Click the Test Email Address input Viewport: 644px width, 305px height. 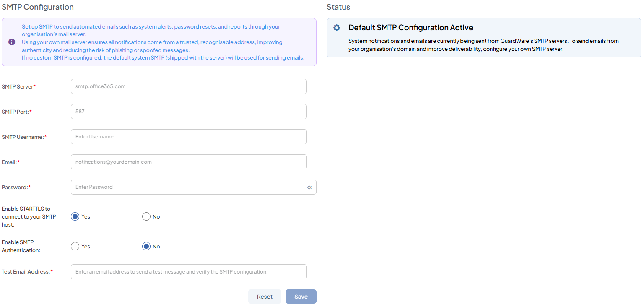click(x=189, y=272)
